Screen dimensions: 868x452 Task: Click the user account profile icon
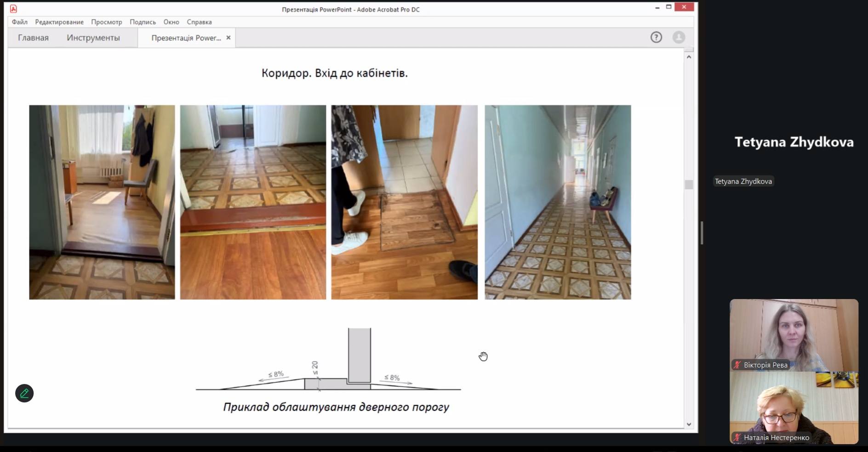(x=679, y=38)
